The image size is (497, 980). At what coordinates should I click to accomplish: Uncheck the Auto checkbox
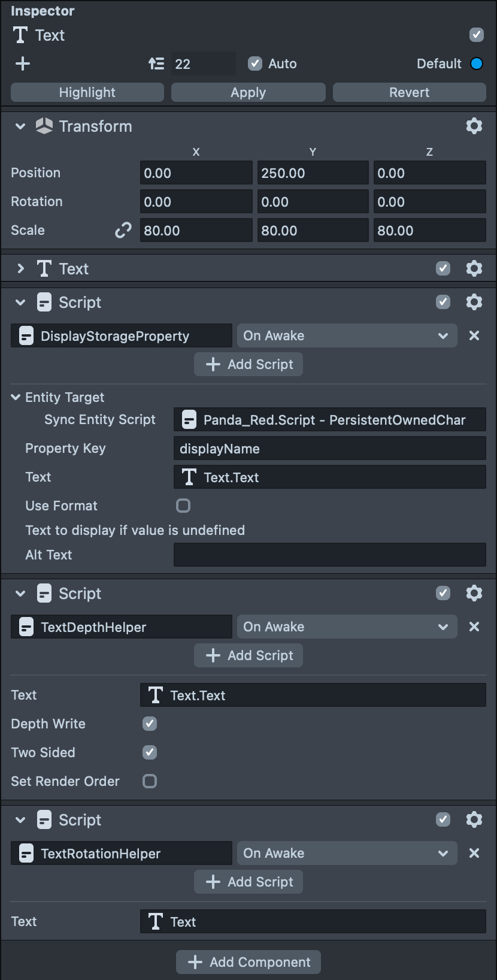(255, 63)
